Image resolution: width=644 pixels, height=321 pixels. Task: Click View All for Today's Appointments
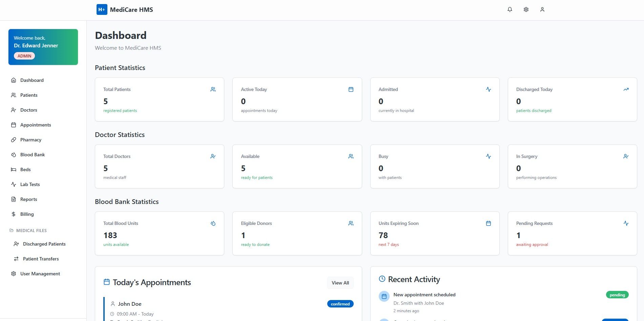(340, 283)
